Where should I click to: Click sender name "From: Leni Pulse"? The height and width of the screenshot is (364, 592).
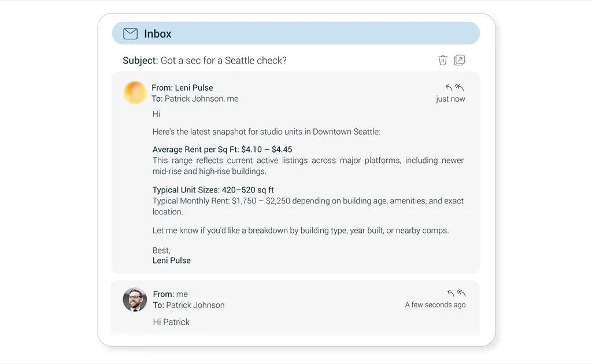pyautogui.click(x=182, y=88)
